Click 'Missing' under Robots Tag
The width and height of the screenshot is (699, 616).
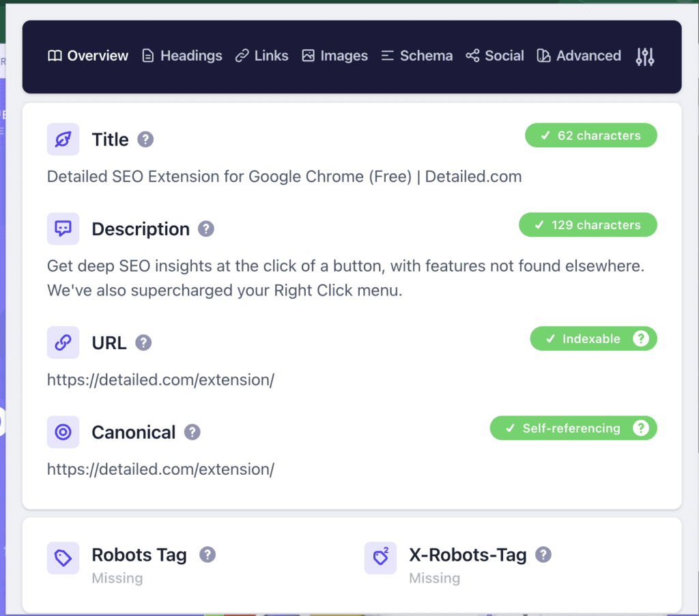point(117,578)
